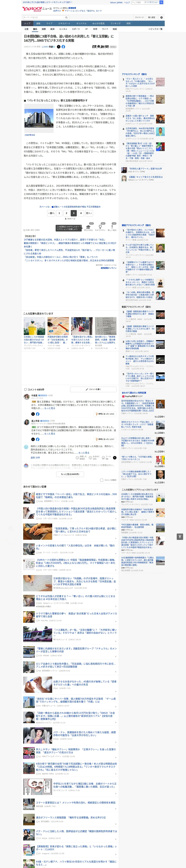
Task: Click the 新しい視点 reaction icon
Action: point(112,227)
